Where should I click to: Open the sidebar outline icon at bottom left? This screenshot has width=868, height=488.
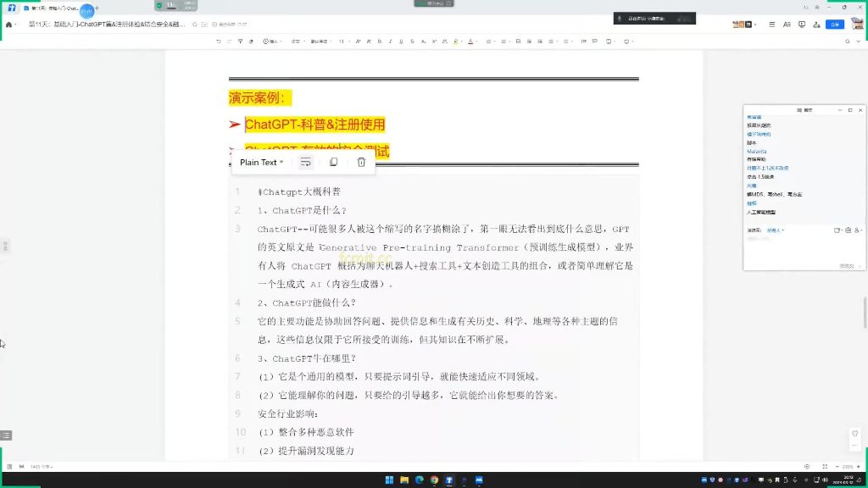6,435
